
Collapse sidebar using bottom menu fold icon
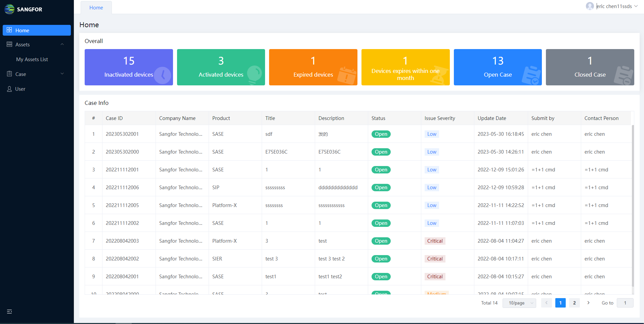9,312
